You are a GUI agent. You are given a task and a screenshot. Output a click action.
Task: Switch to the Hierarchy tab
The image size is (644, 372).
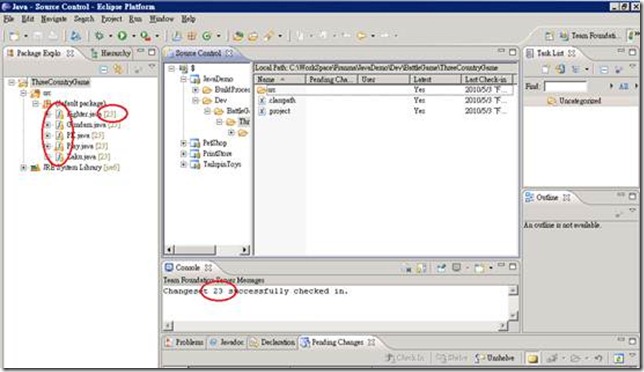point(111,53)
